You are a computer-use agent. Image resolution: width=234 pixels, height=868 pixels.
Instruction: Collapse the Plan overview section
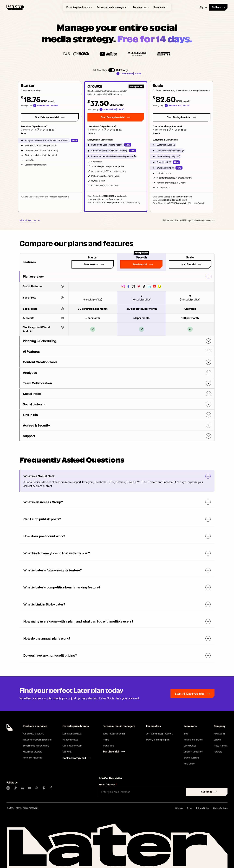208,276
